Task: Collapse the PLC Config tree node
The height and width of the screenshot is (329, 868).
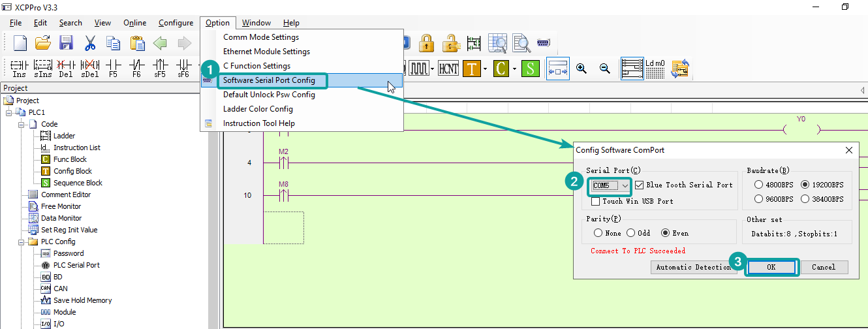Action: (x=22, y=242)
